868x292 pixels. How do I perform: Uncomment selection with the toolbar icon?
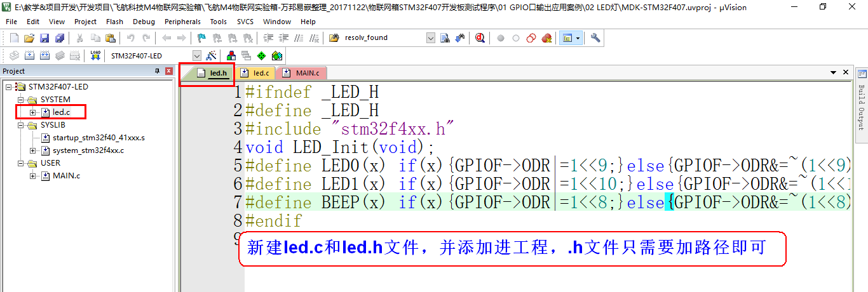(x=313, y=38)
